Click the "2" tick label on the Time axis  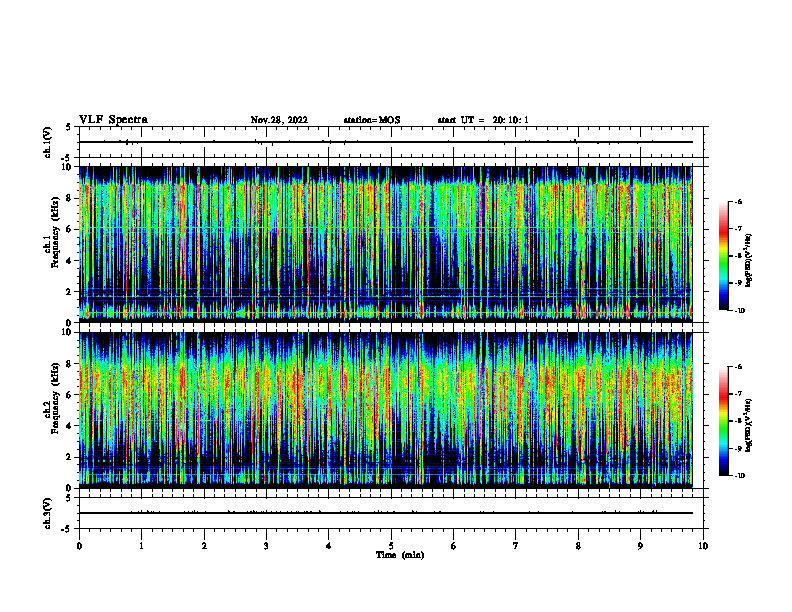204,546
